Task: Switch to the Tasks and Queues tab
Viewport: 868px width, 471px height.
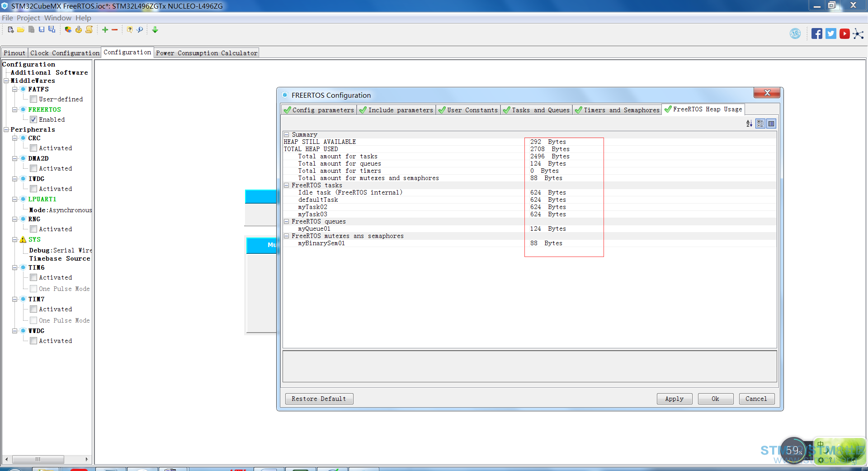Action: coord(536,110)
